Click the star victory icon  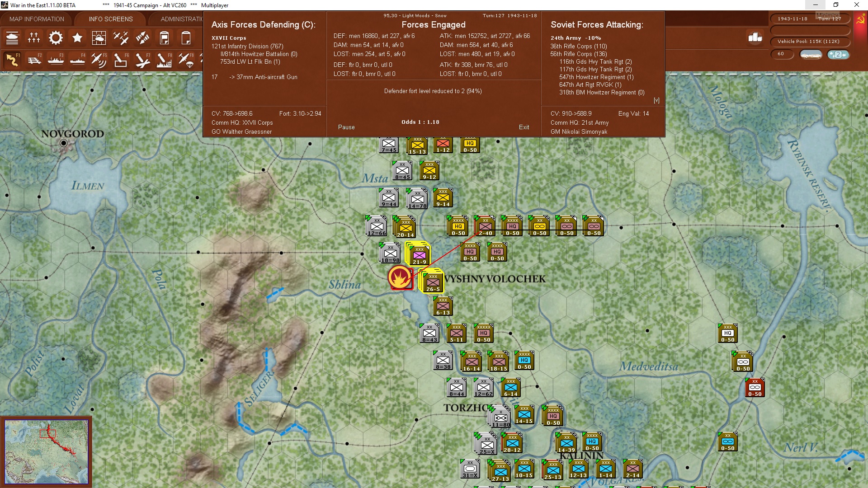click(x=77, y=38)
